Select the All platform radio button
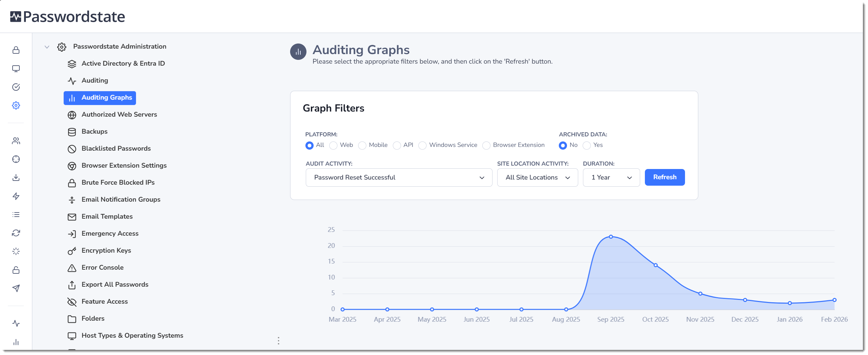The image size is (868, 355). coord(309,146)
